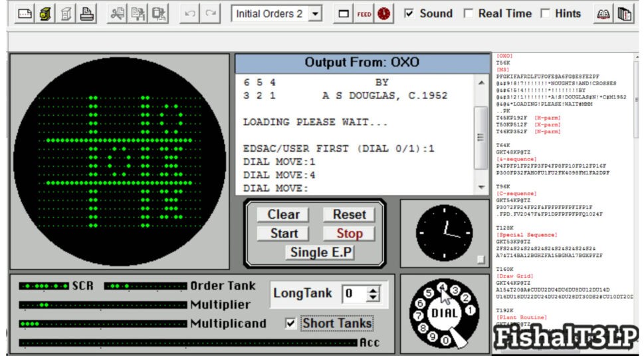The width and height of the screenshot is (644, 356).
Task: Dial digit 9 on the rotary dial
Action: 433,337
